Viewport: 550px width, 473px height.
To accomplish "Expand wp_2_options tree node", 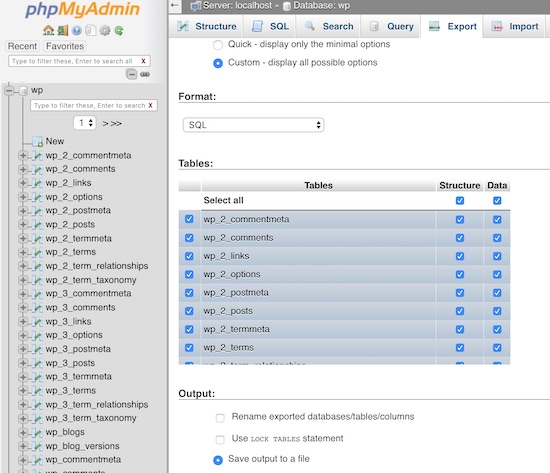I will pyautogui.click(x=23, y=197).
